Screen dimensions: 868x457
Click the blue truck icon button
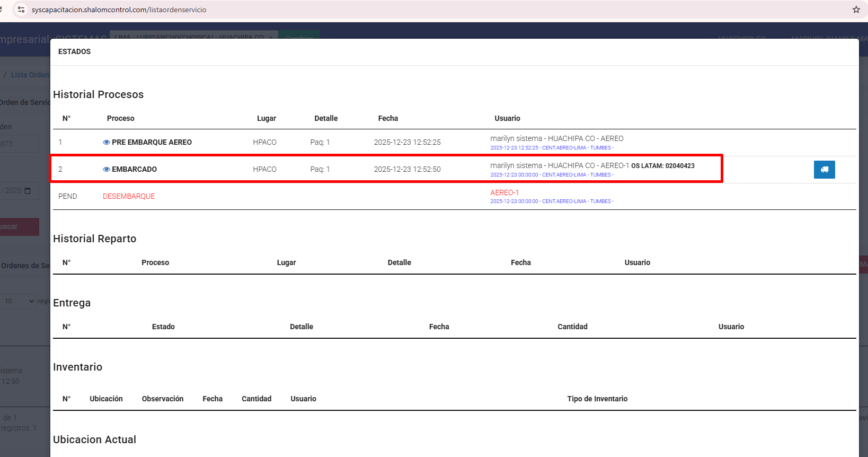pyautogui.click(x=824, y=170)
